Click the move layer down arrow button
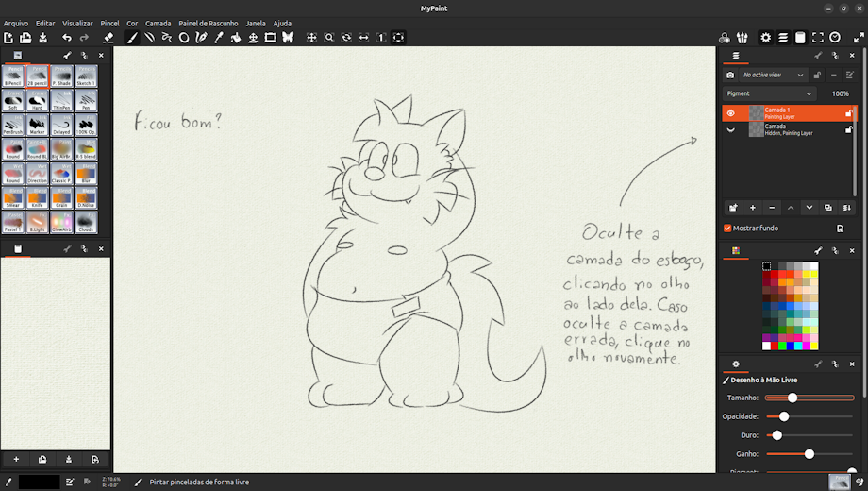 (809, 208)
